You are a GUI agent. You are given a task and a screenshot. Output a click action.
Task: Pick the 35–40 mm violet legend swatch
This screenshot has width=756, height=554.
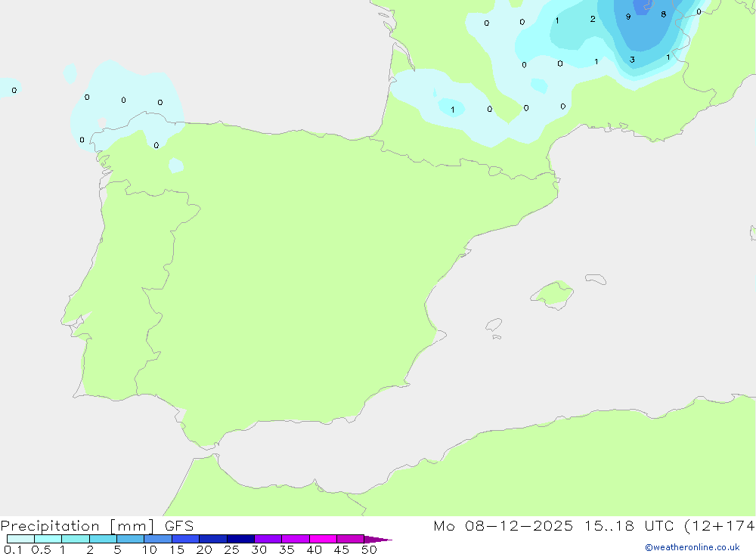pyautogui.click(x=295, y=539)
